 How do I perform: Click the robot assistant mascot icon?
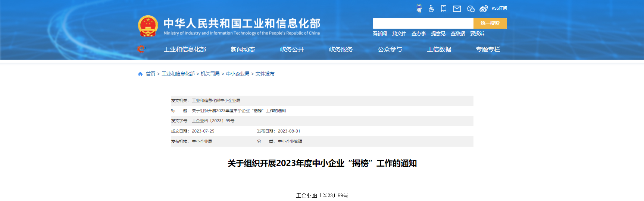(x=419, y=9)
